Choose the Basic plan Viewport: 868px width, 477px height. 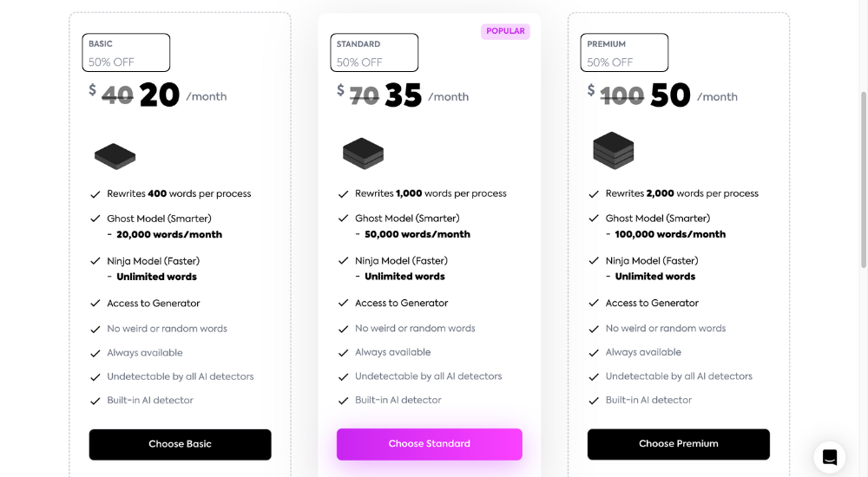tap(180, 444)
